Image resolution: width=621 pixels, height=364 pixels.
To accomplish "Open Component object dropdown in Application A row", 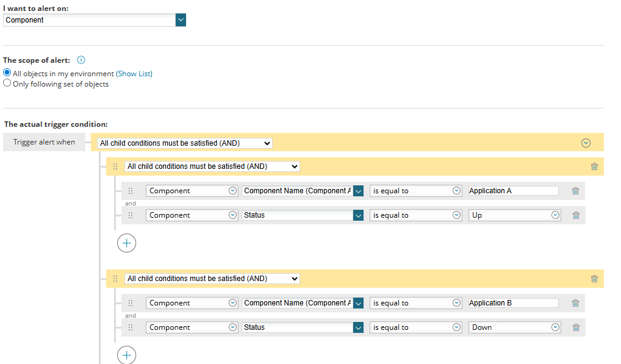I will (192, 191).
